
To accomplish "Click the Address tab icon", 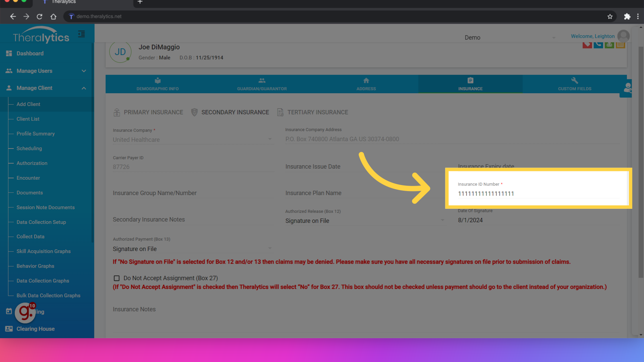I will pyautogui.click(x=366, y=81).
